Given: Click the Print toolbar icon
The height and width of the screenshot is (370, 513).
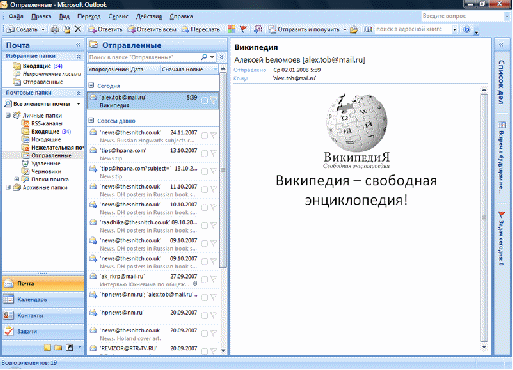Looking at the screenshot, I should pyautogui.click(x=55, y=30).
